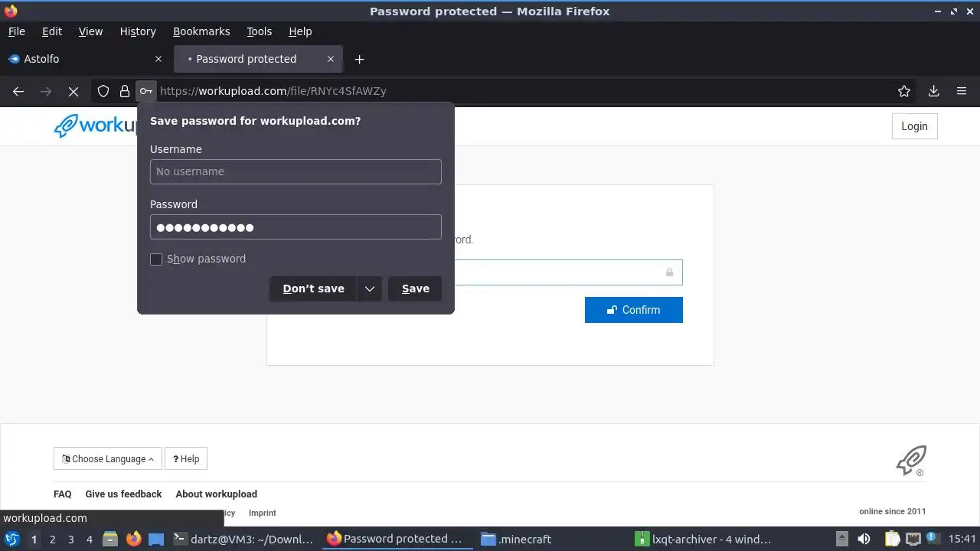This screenshot has width=980, height=551.
Task: Open the Imprint link
Action: pyautogui.click(x=263, y=513)
